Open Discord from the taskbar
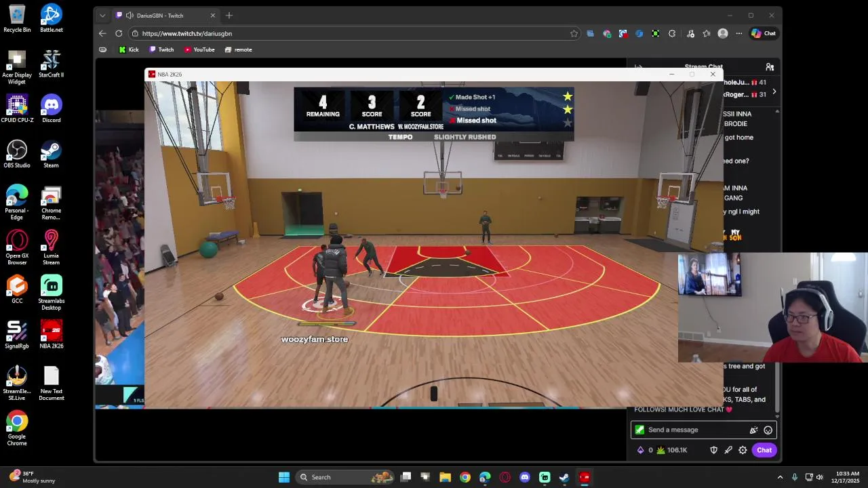 click(x=524, y=477)
